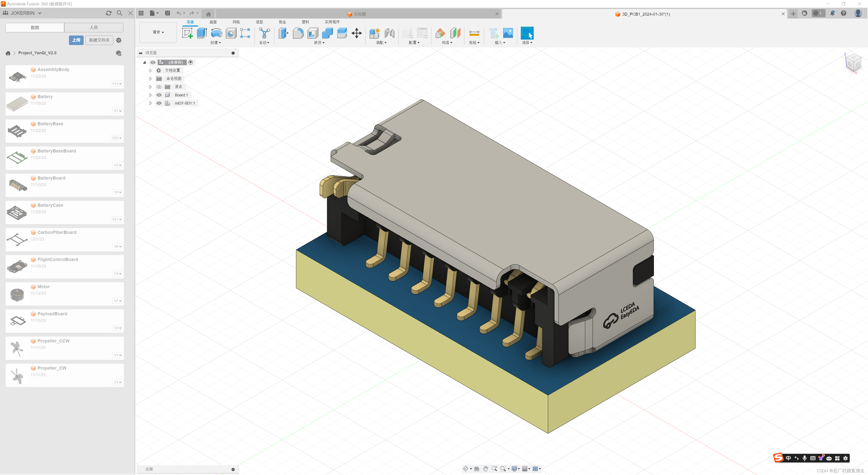The width and height of the screenshot is (868, 475).
Task: Expand the named views folder
Action: 150,78
